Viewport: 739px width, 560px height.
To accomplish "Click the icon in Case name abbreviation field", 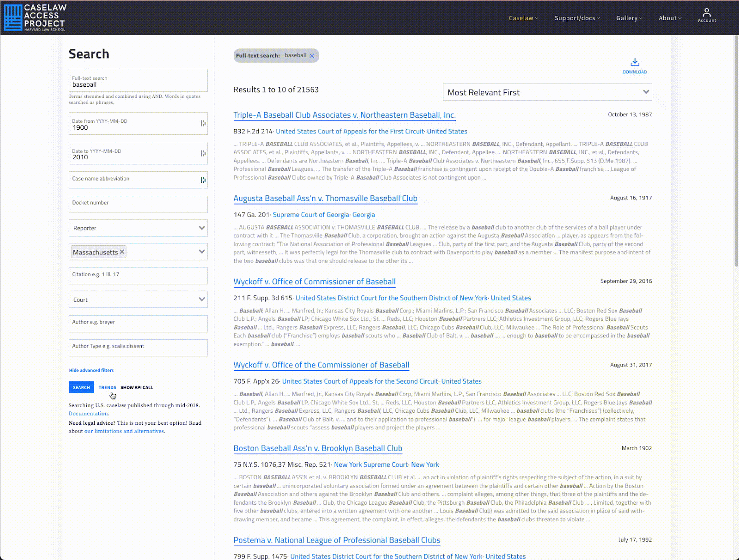I will pos(203,180).
